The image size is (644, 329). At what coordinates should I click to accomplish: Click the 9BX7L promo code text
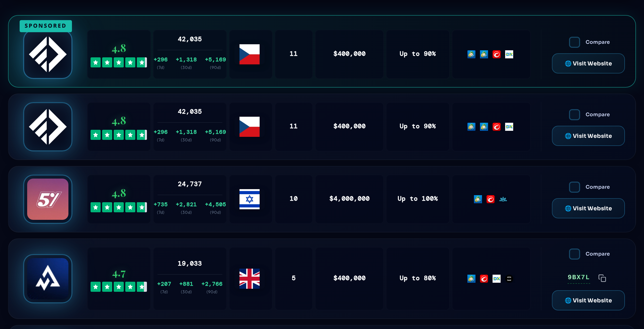tap(578, 277)
